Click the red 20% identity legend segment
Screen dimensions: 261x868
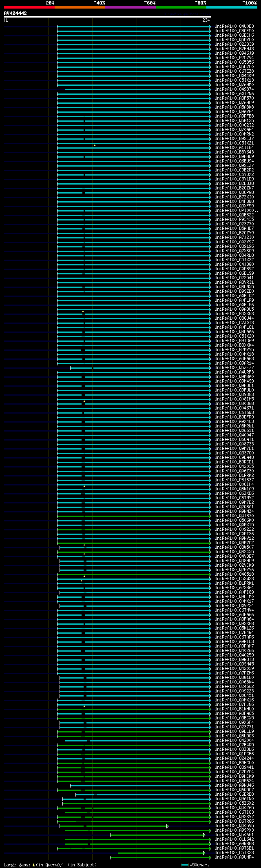[x=29, y=7]
